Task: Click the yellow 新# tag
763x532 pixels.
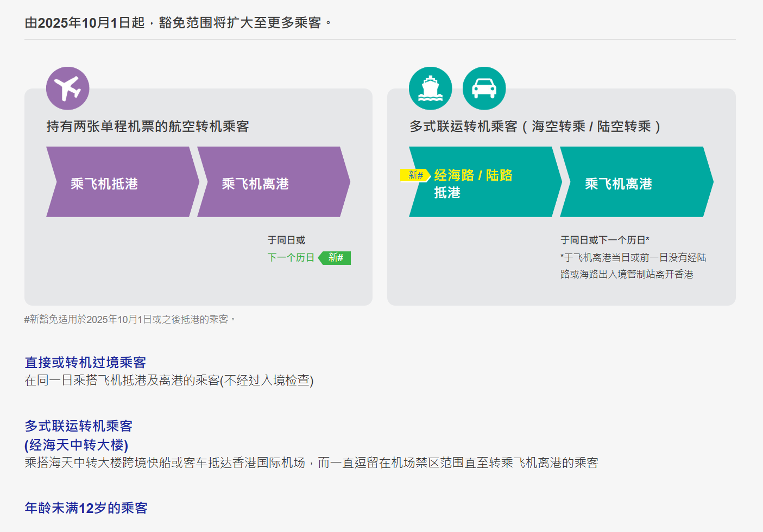Action: pyautogui.click(x=415, y=175)
